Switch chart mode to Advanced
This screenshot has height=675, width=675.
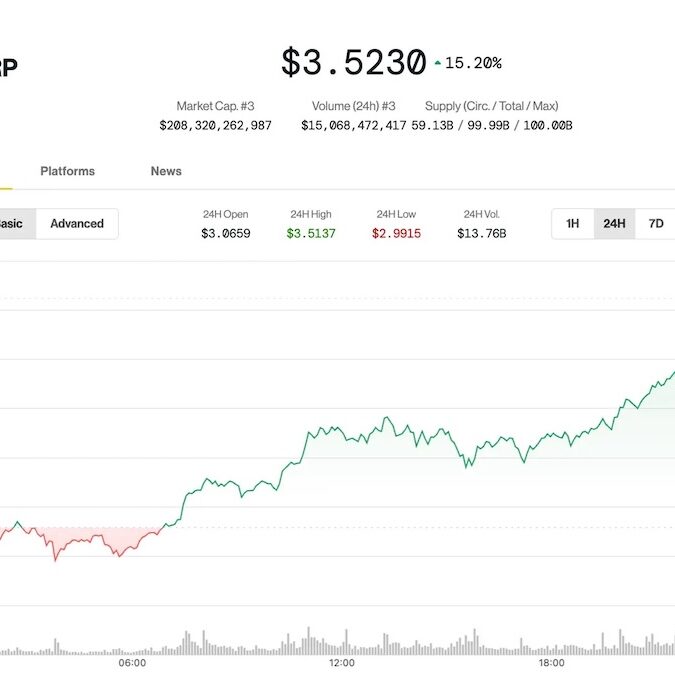tap(77, 224)
